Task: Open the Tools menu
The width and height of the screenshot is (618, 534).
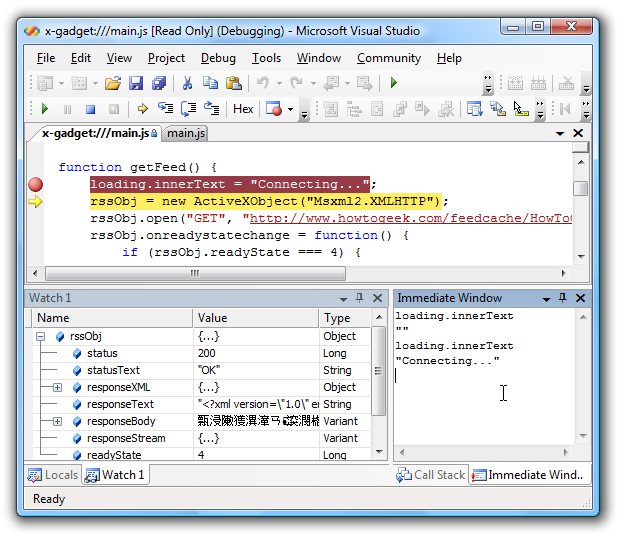Action: tap(266, 58)
